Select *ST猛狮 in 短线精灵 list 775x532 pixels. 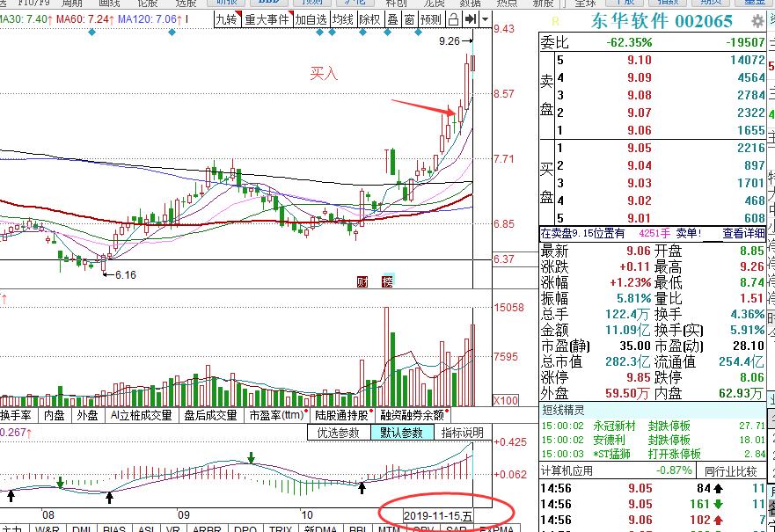612,454
